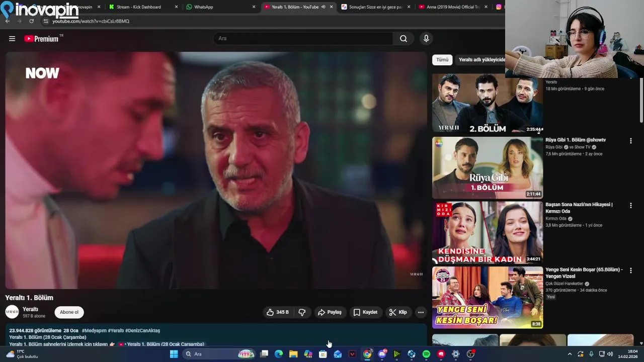Viewport: 644px width, 362px height.
Task: Open Task View from the taskbar
Action: tap(264, 354)
